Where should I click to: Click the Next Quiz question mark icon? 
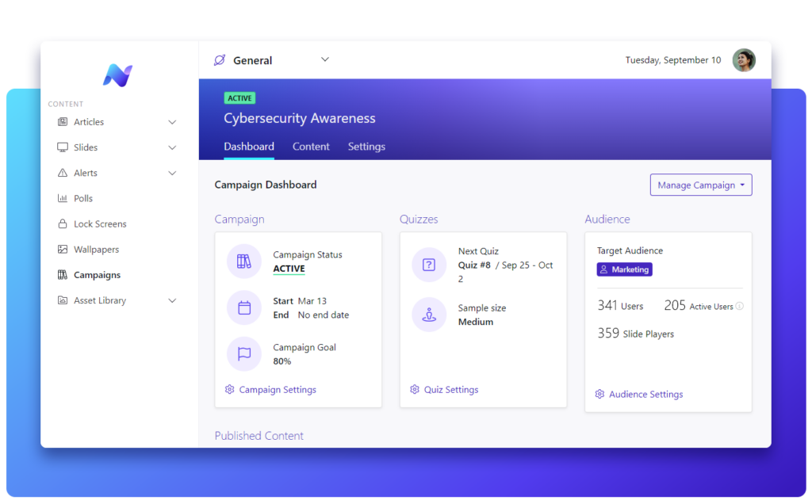coord(429,265)
